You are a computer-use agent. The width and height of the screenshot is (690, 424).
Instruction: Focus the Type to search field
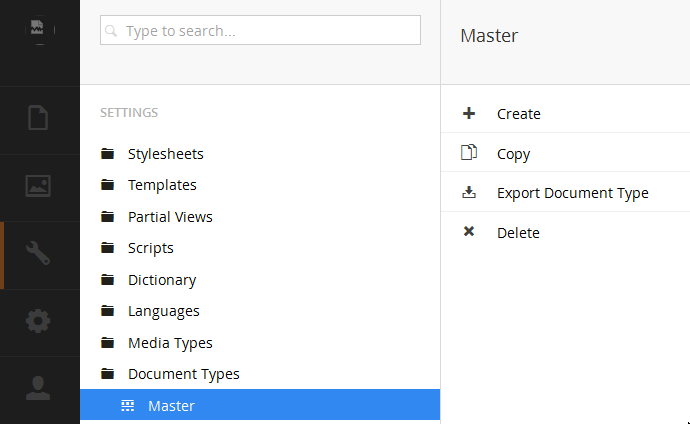coord(260,30)
